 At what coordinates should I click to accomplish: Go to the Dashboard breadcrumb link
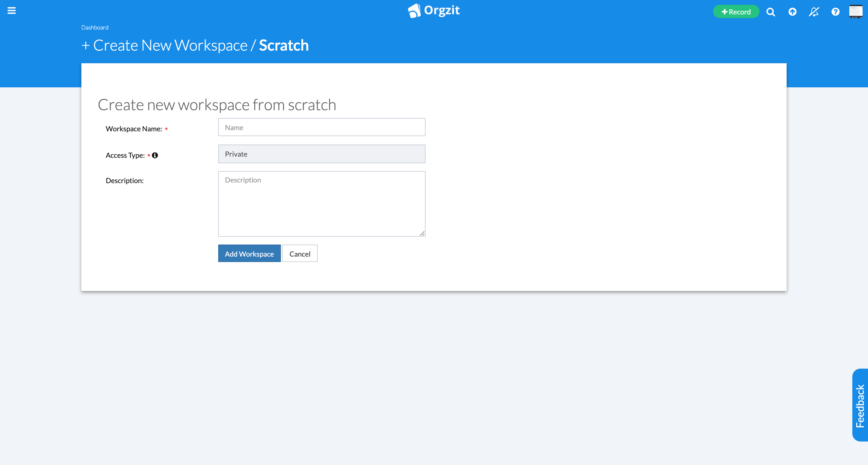coord(95,28)
